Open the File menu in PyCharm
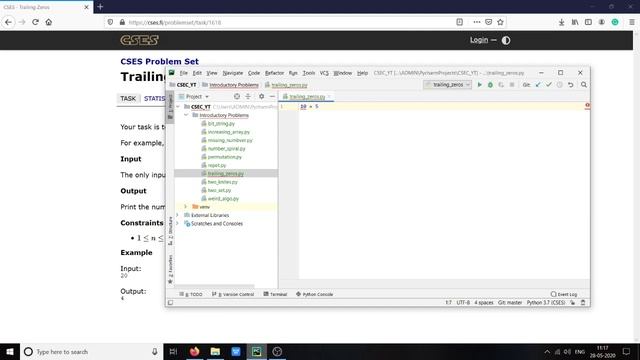The width and height of the screenshot is (640, 360). [184, 73]
